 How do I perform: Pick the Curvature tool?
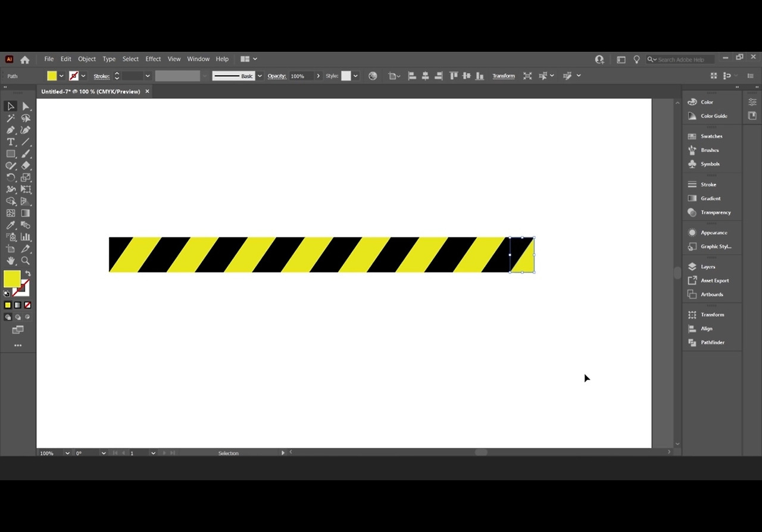[26, 130]
